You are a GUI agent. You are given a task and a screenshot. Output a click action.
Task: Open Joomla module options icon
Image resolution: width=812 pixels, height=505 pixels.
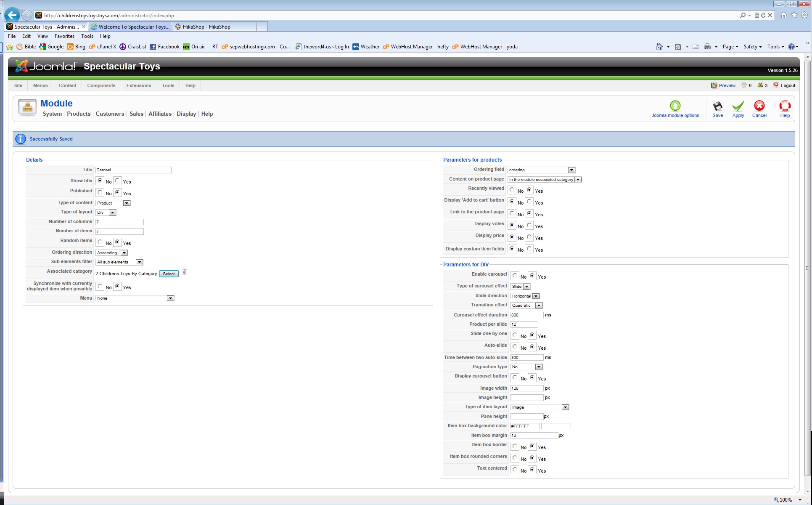click(x=675, y=106)
